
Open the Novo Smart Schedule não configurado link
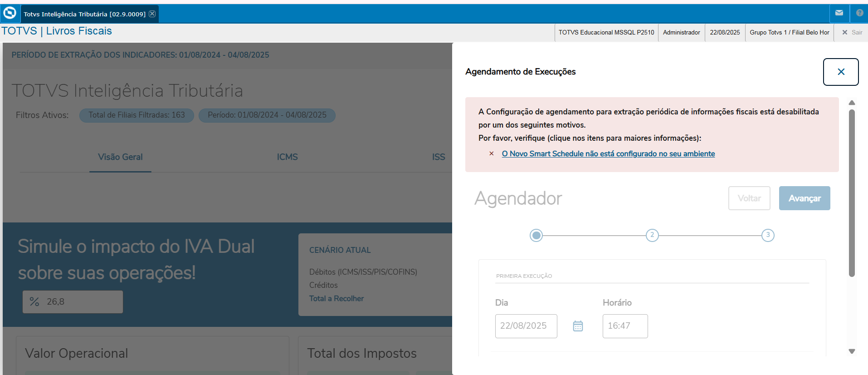click(608, 154)
